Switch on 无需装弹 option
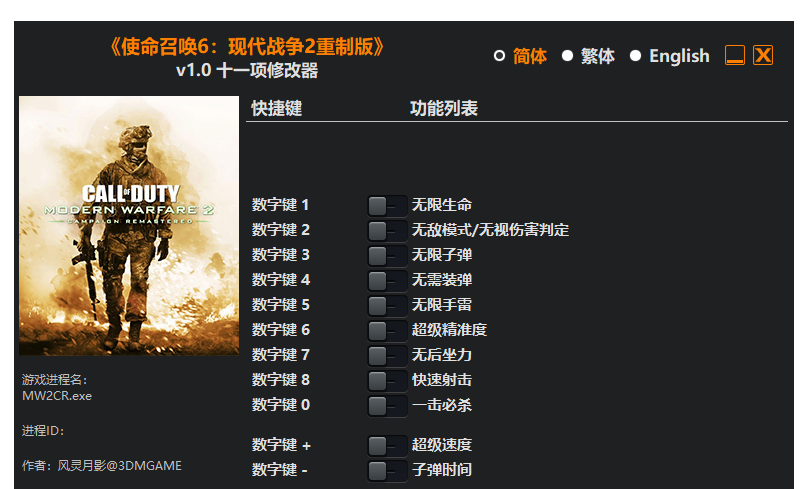The image size is (811, 489). [x=387, y=280]
